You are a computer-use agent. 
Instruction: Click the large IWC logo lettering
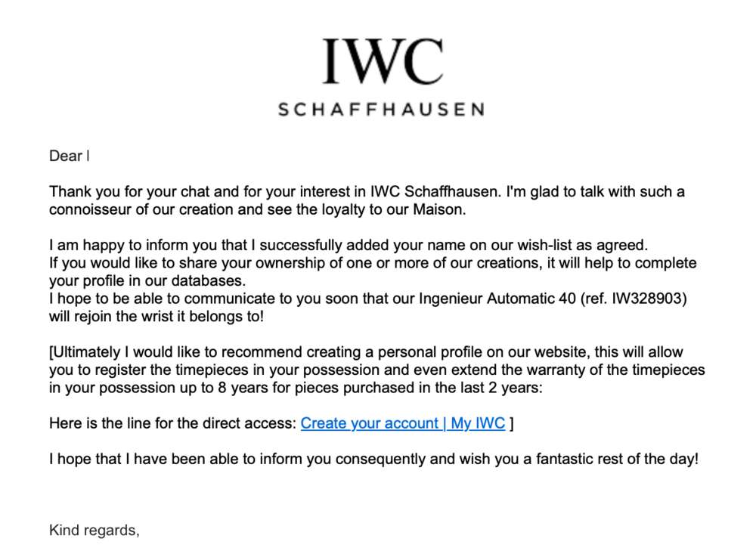pos(381,61)
